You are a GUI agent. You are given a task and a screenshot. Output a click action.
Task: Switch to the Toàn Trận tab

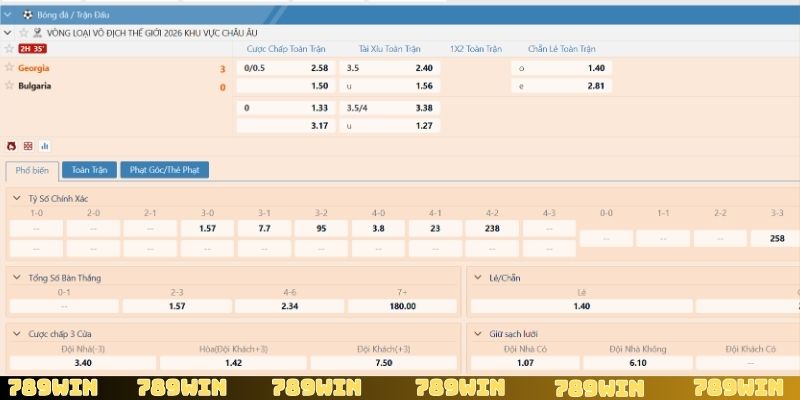pyautogui.click(x=91, y=170)
